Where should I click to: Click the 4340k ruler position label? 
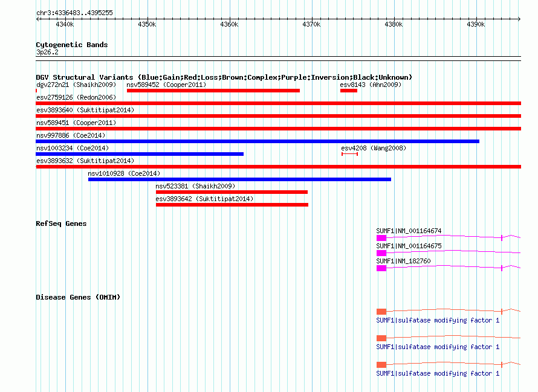pyautogui.click(x=65, y=24)
